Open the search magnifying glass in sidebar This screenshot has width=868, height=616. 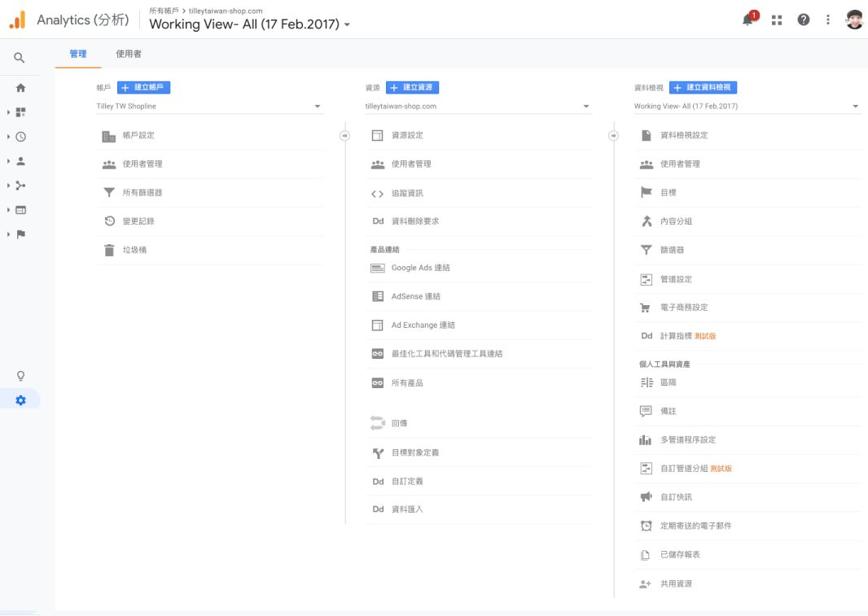pyautogui.click(x=20, y=58)
